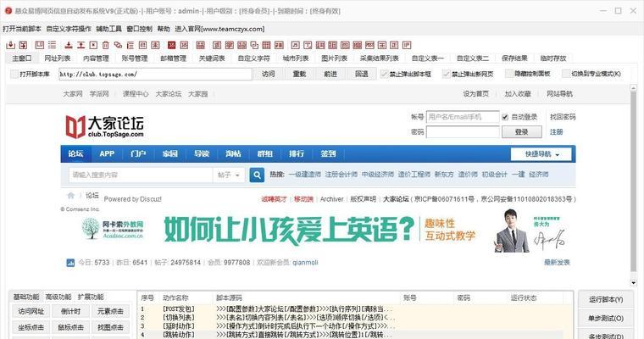The image size is (644, 339).
Task: Toggle the 自动登录 checkbox
Action: tap(507, 117)
